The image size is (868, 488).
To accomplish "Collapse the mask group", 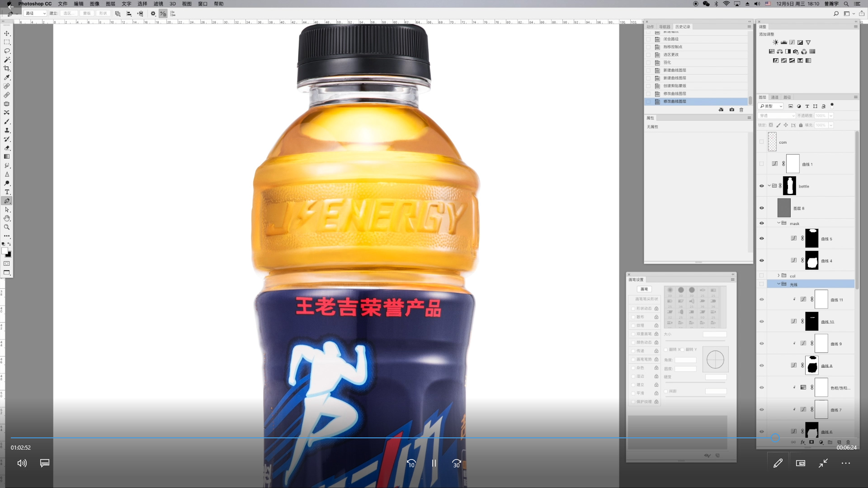I will [x=779, y=223].
